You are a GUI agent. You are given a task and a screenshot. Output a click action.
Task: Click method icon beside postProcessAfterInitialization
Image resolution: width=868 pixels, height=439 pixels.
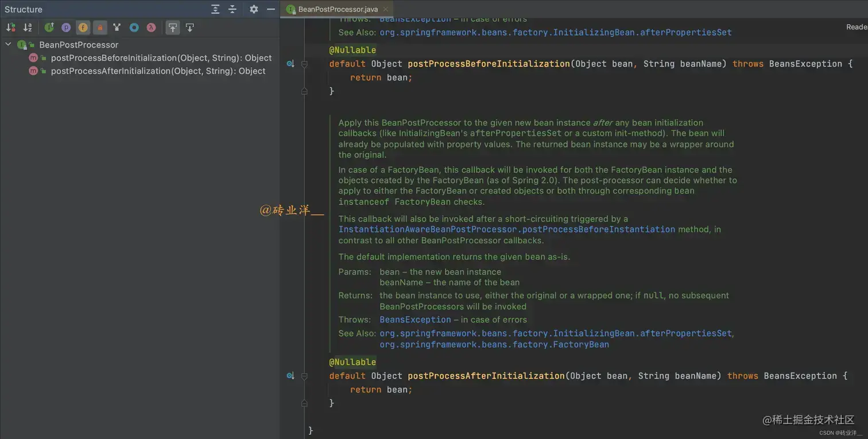pyautogui.click(x=33, y=71)
